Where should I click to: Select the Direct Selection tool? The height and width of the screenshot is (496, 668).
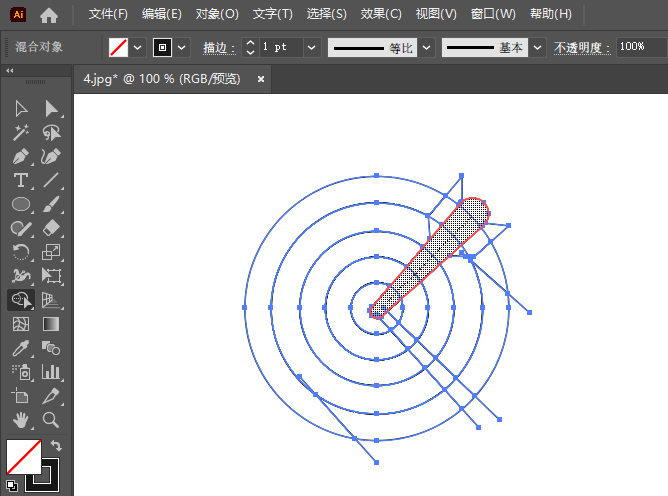(51, 109)
